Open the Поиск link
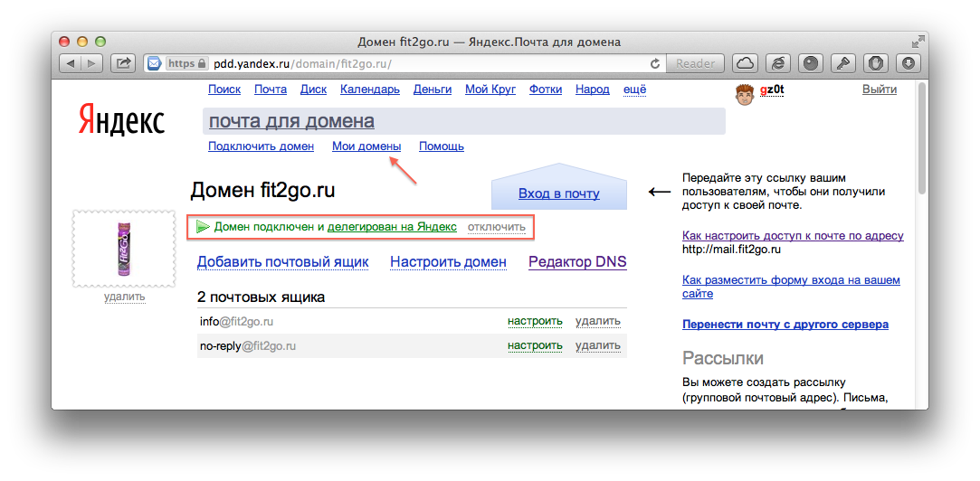 [224, 90]
